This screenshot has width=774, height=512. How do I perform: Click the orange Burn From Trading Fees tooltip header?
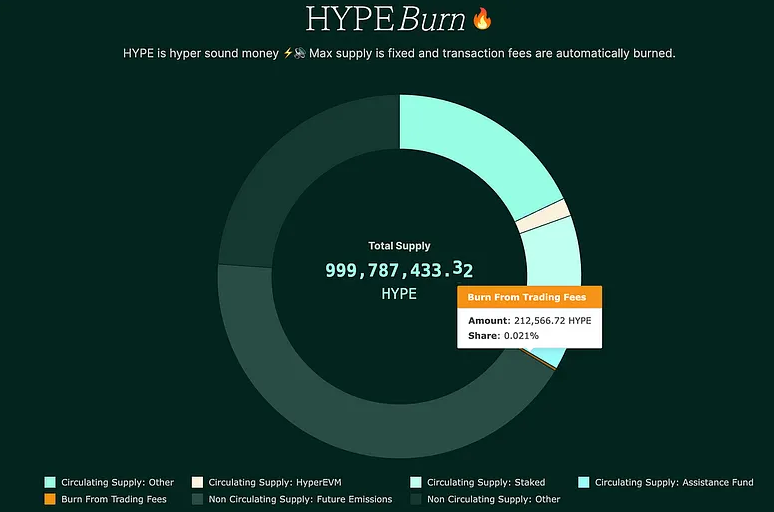[529, 297]
